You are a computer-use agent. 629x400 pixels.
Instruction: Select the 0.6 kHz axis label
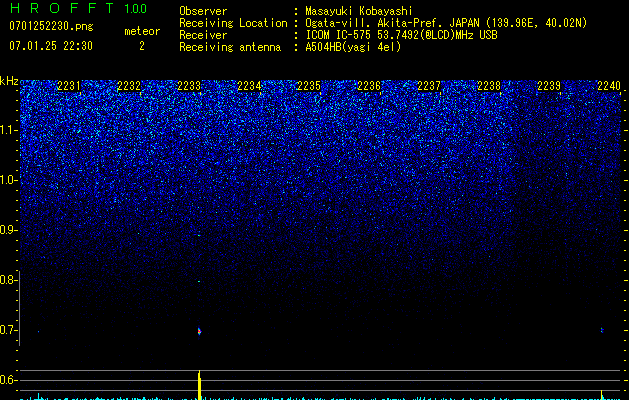tap(8, 380)
